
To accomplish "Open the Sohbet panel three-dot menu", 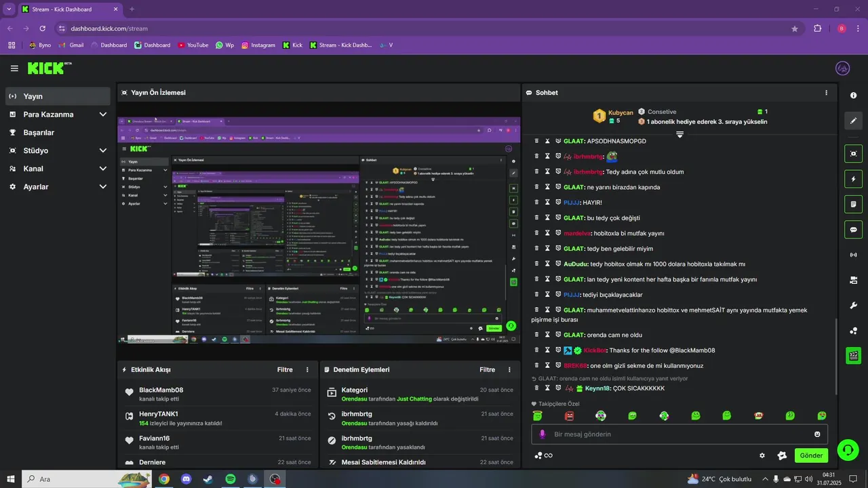I will [826, 93].
